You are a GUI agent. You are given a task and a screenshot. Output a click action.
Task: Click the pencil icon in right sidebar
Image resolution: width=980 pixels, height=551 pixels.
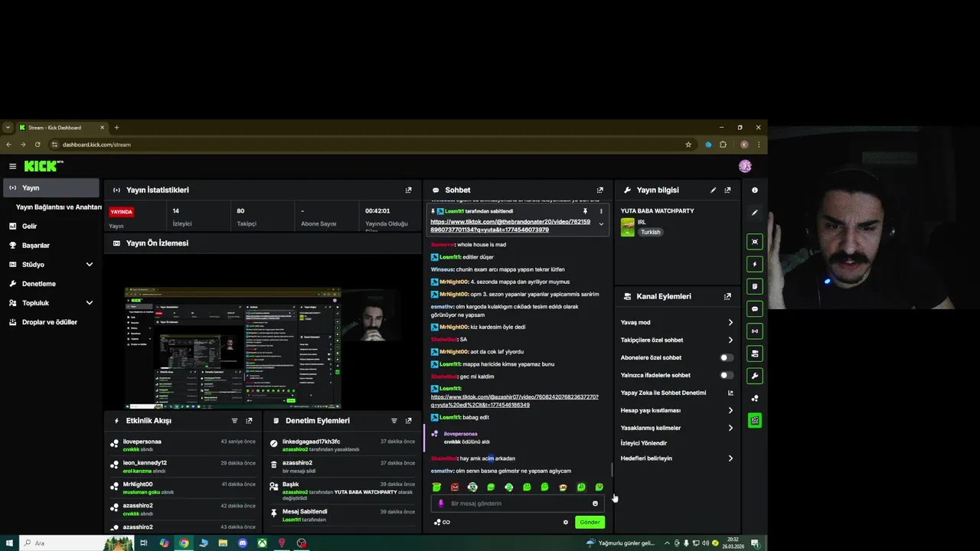click(x=755, y=213)
